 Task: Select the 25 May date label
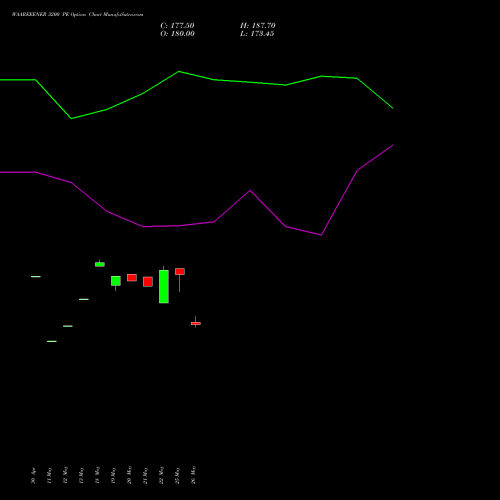point(177,476)
